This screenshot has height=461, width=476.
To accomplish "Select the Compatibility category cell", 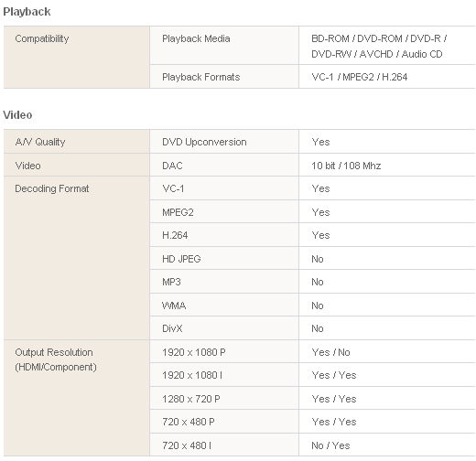I will pos(77,58).
